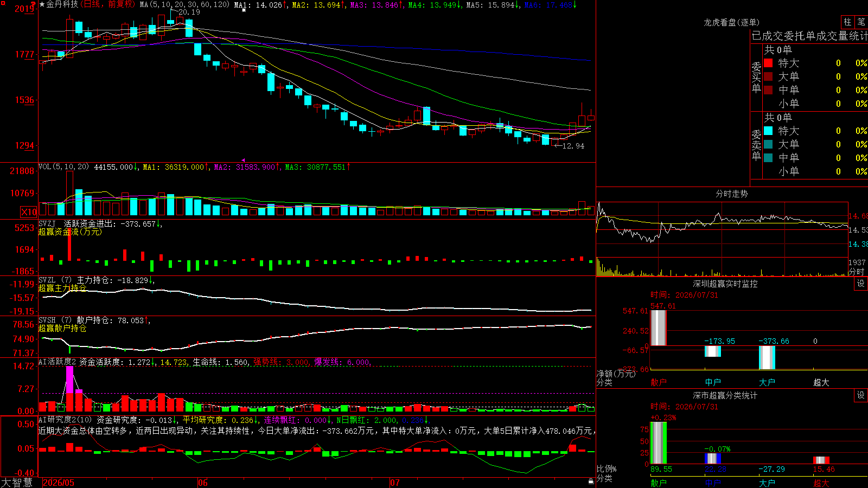The width and height of the screenshot is (868, 488).
Task: Click the 超赢主力持仓 label
Action: pos(62,288)
